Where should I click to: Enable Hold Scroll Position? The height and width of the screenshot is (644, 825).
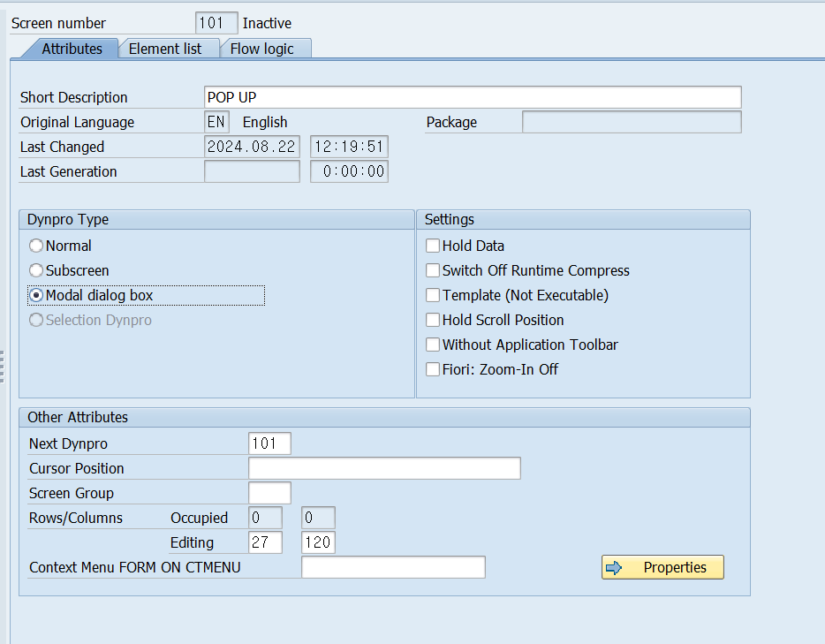433,320
